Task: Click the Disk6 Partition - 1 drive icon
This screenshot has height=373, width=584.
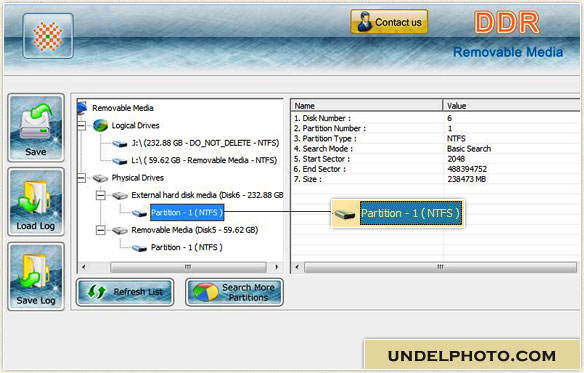Action: [139, 213]
